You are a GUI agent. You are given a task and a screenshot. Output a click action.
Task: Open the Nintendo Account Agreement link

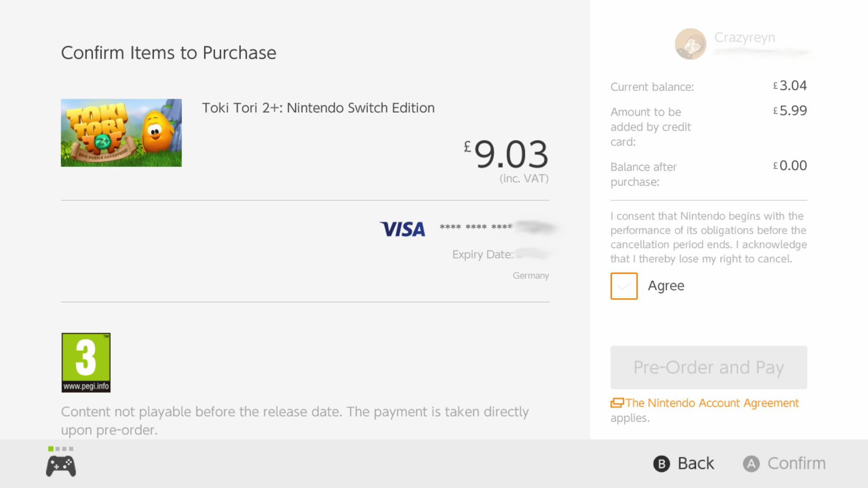click(x=712, y=403)
